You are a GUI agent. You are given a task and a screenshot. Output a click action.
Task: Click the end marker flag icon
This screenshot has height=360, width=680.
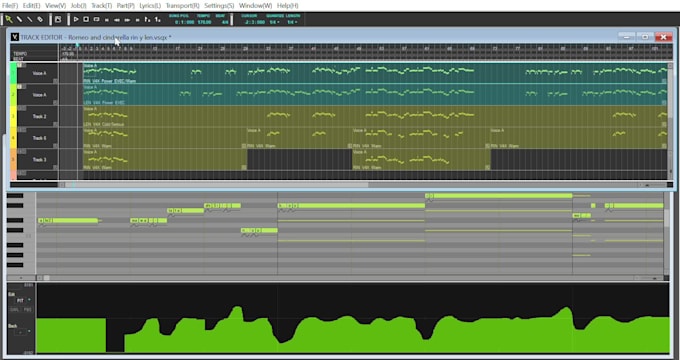coord(158,20)
